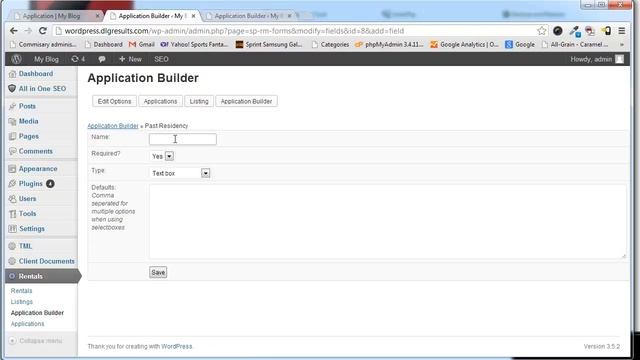
Task: Click the Save button
Action: click(x=158, y=272)
